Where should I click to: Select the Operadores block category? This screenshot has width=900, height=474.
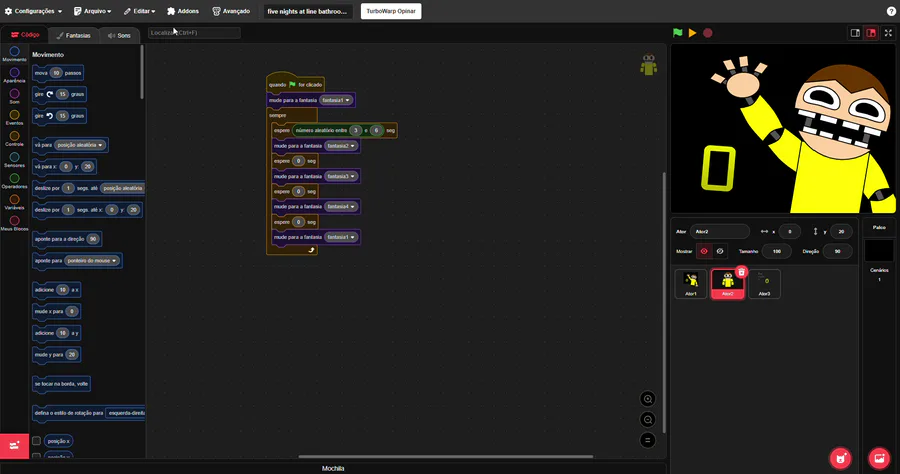[14, 181]
